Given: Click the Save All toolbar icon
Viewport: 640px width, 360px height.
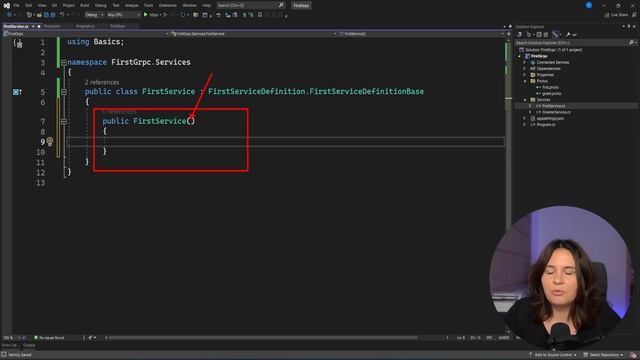Looking at the screenshot, I should [x=53, y=15].
